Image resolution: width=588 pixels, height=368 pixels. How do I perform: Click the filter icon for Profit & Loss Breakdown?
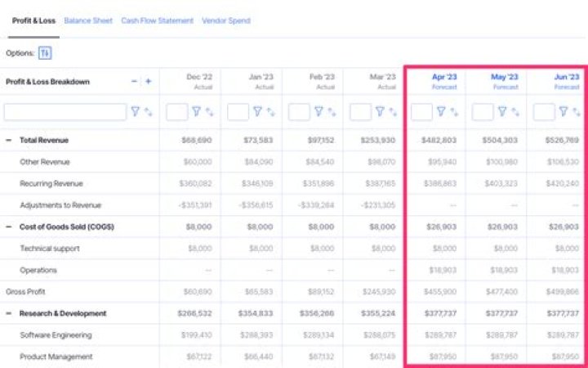click(x=136, y=111)
